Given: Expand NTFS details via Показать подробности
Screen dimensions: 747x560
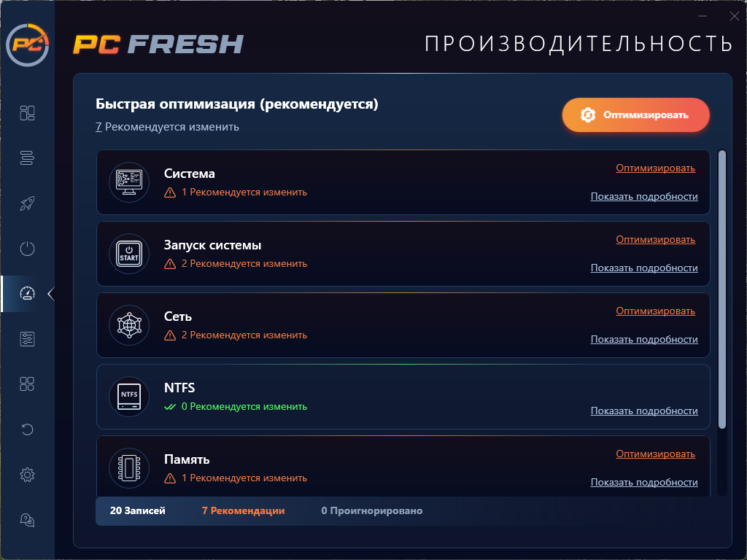Looking at the screenshot, I should click(644, 411).
